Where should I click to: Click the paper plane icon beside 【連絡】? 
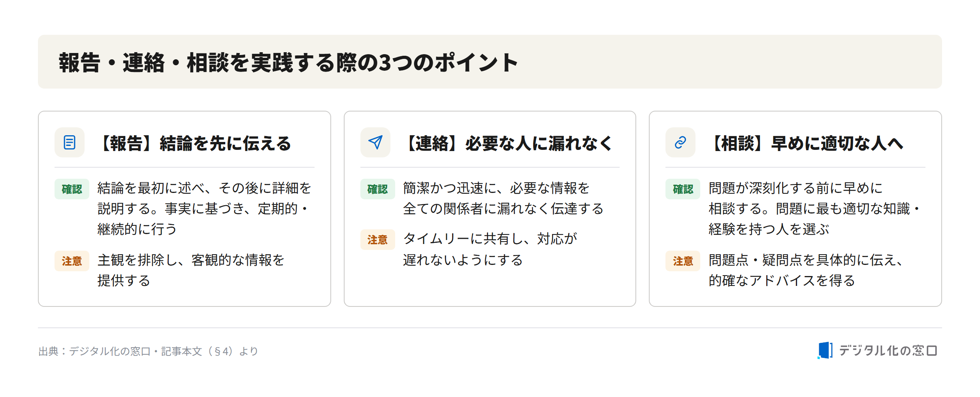[375, 142]
